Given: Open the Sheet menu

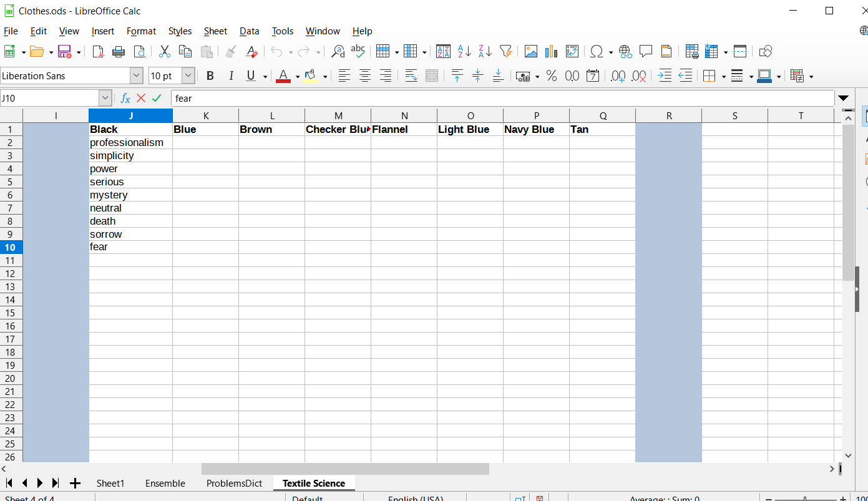Looking at the screenshot, I should 215,31.
